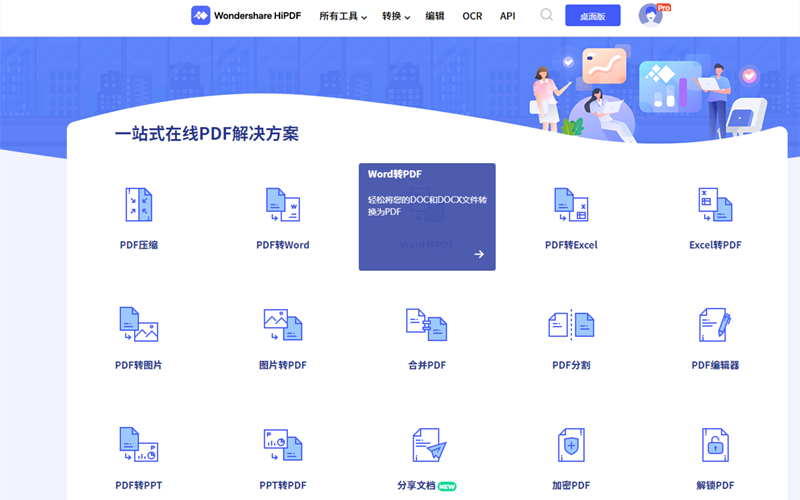
Task: Open the 合并PDF merge icon
Action: tap(427, 324)
